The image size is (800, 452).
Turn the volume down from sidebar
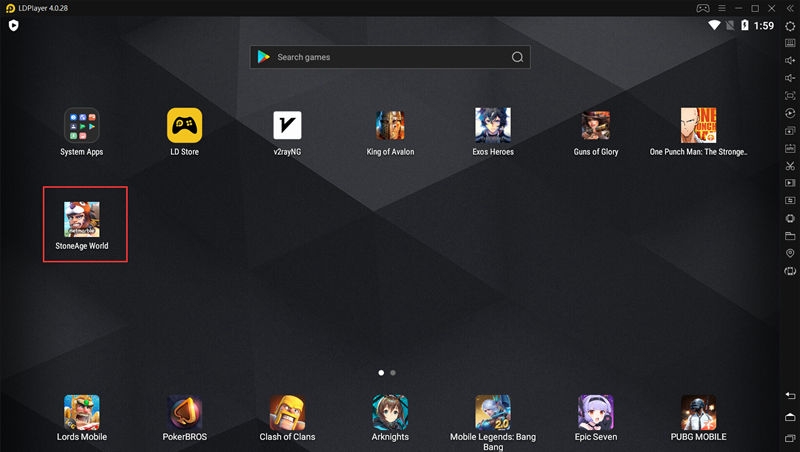(x=790, y=78)
